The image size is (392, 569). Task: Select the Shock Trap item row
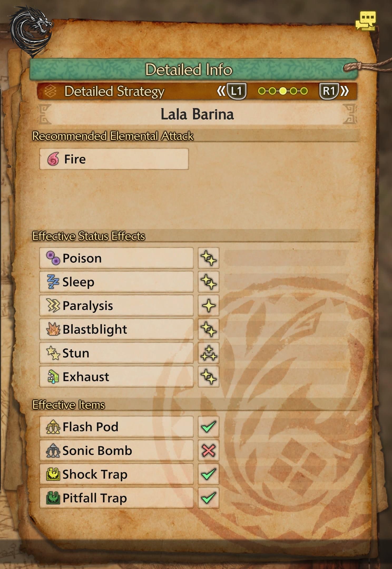pos(116,474)
